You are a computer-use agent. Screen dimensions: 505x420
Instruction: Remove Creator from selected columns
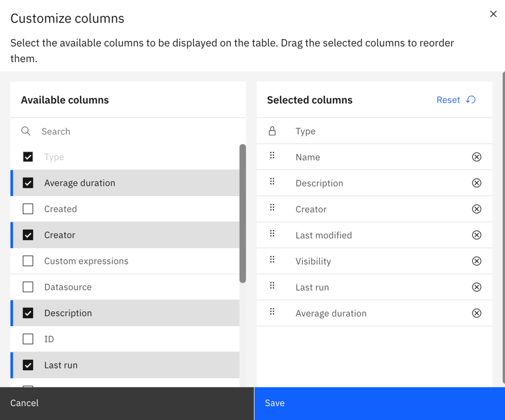point(476,209)
